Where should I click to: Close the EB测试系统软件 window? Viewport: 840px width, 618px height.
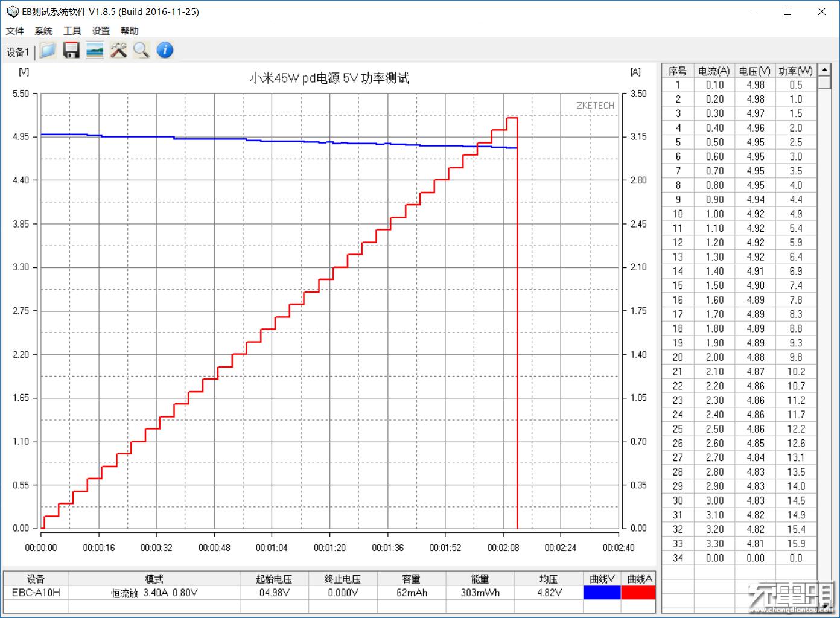click(x=821, y=11)
